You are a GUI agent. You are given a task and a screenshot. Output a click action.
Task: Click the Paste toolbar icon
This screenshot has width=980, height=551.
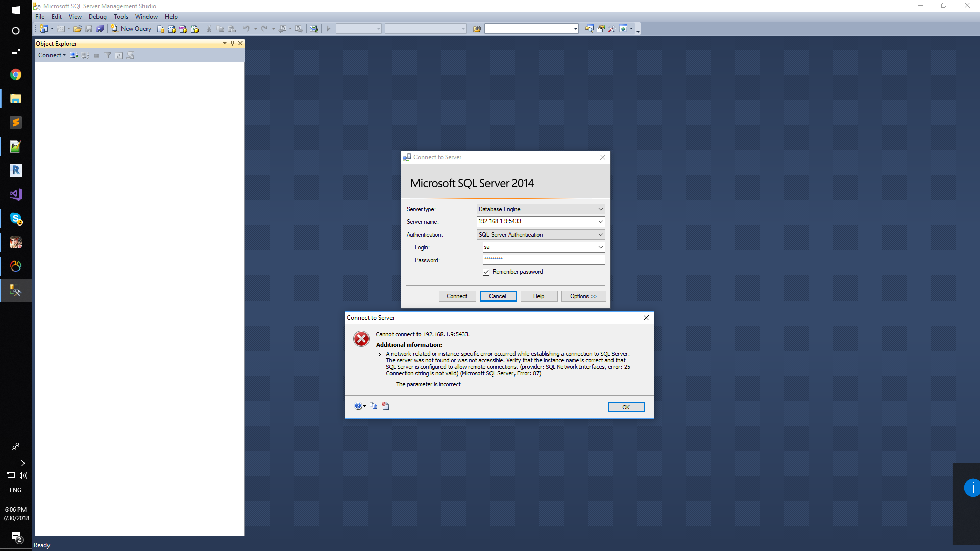click(x=232, y=29)
